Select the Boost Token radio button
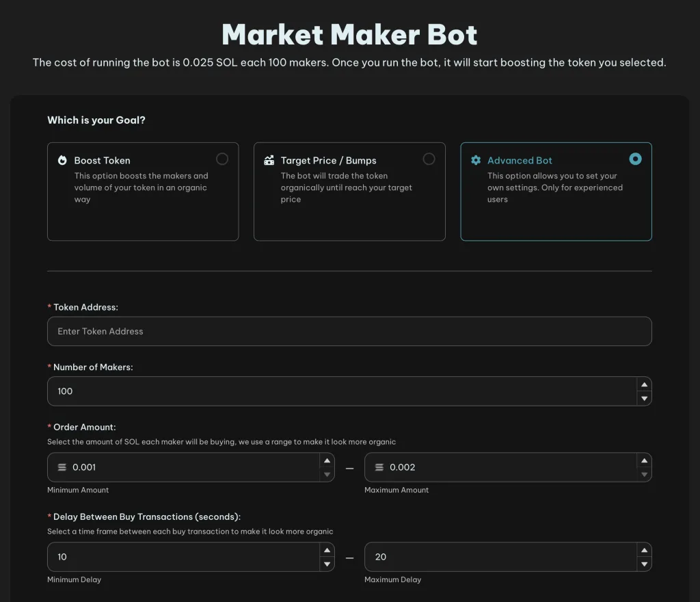The width and height of the screenshot is (700, 602). tap(222, 159)
